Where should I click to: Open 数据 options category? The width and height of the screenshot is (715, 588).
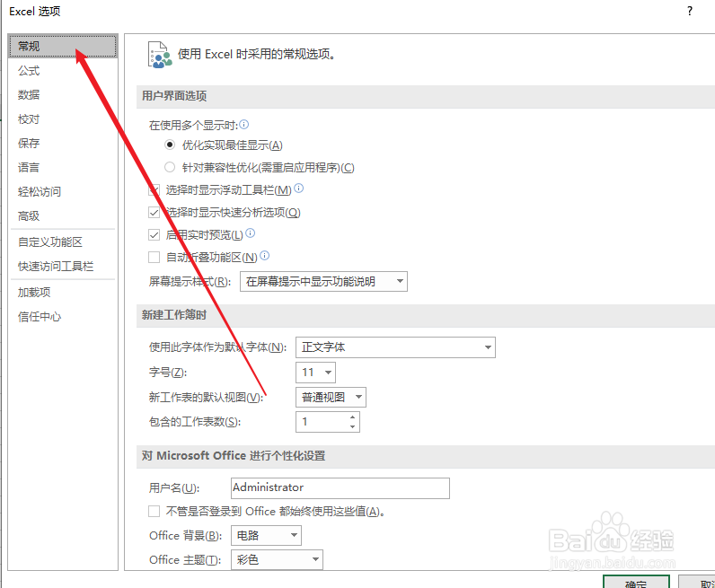pyautogui.click(x=63, y=95)
